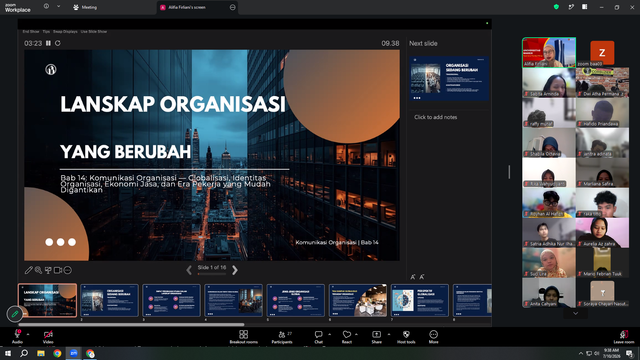Viewport: 640px width, 360px height.
Task: Click the green annotation pencil button
Action: click(x=15, y=314)
